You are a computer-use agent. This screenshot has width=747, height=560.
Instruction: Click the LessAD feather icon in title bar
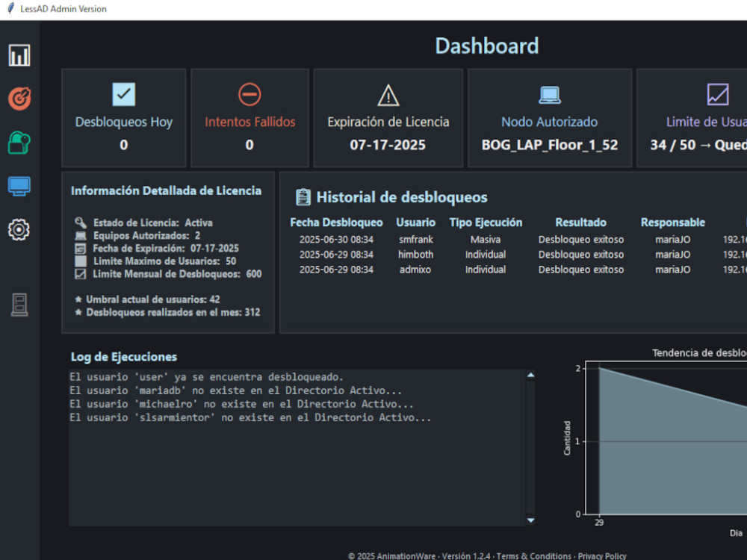pyautogui.click(x=10, y=8)
